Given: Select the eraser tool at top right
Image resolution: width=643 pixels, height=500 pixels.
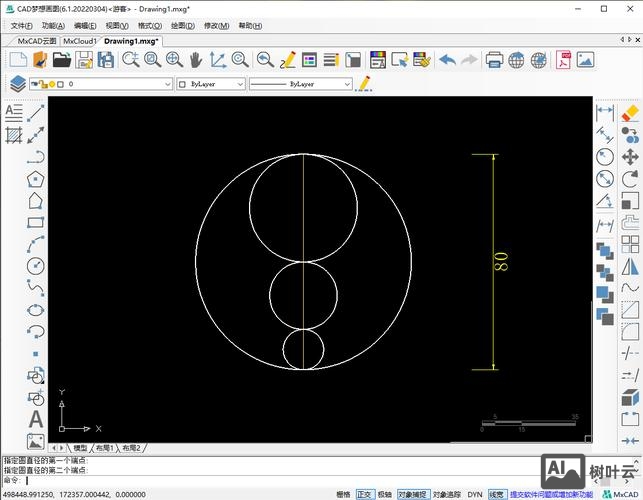Looking at the screenshot, I should pos(630,113).
